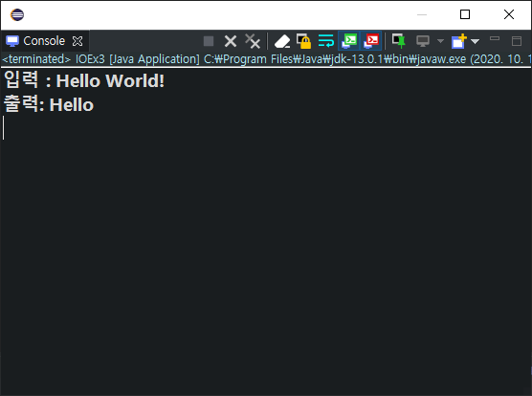Toggle Scroll Lock padlock icon
Screen dimensions: 532x396
(304, 41)
